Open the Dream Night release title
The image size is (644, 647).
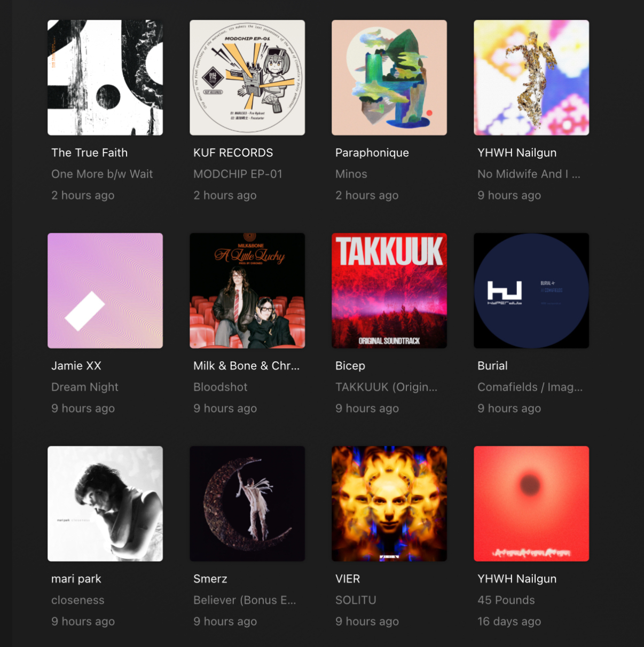click(x=85, y=388)
